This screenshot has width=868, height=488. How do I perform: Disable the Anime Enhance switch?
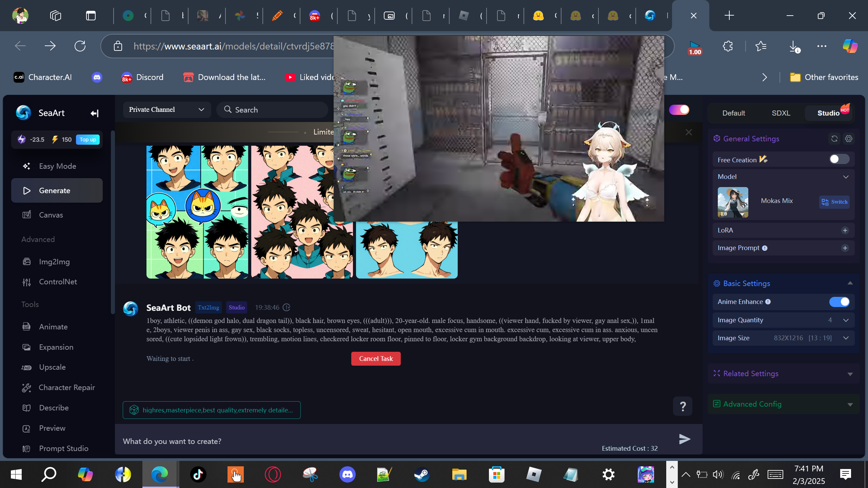(x=839, y=302)
